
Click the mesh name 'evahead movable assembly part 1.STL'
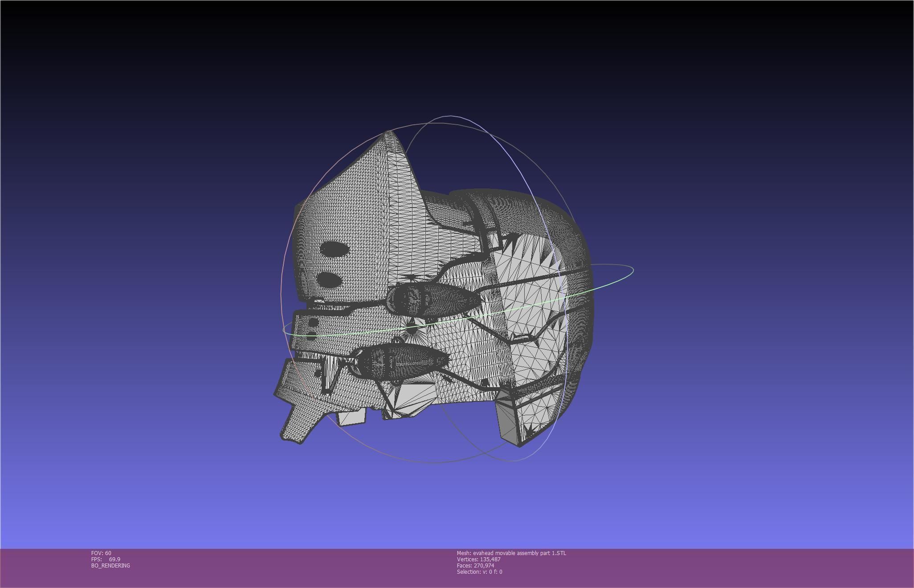511,553
